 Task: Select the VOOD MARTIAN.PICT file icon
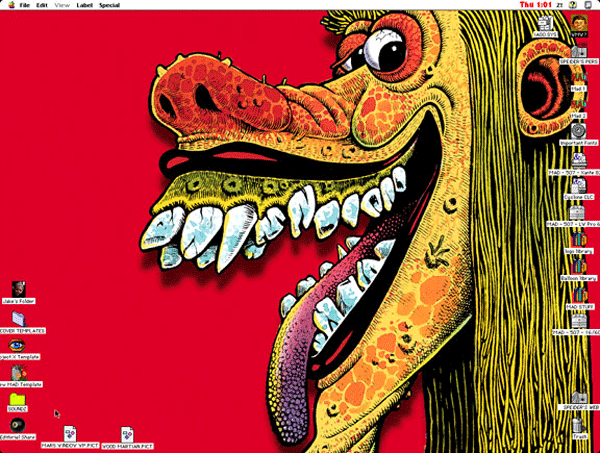[x=127, y=435]
